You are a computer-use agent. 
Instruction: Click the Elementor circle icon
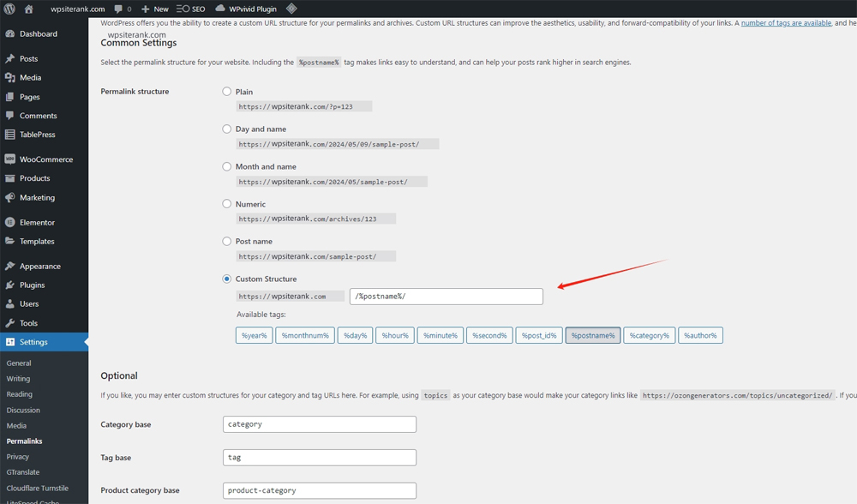pyautogui.click(x=9, y=223)
